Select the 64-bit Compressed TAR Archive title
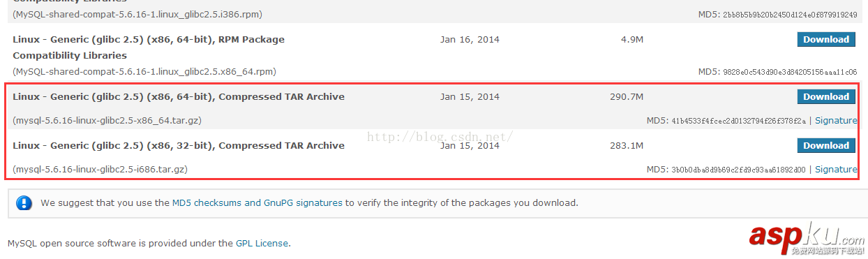 point(179,97)
